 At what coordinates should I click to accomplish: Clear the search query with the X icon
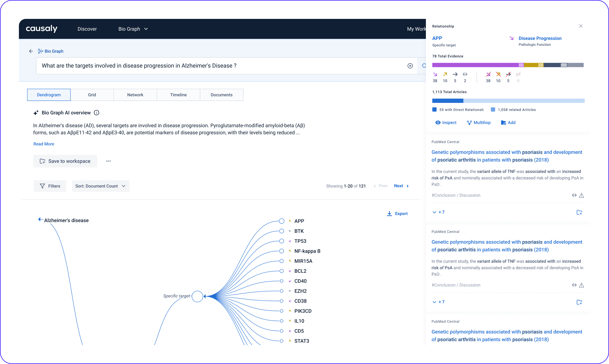click(x=410, y=66)
